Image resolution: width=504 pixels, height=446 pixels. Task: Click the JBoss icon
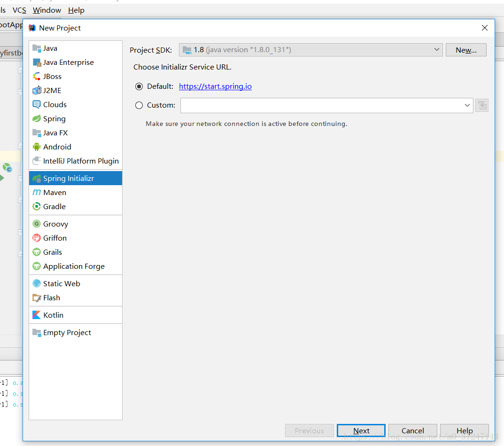pyautogui.click(x=37, y=77)
